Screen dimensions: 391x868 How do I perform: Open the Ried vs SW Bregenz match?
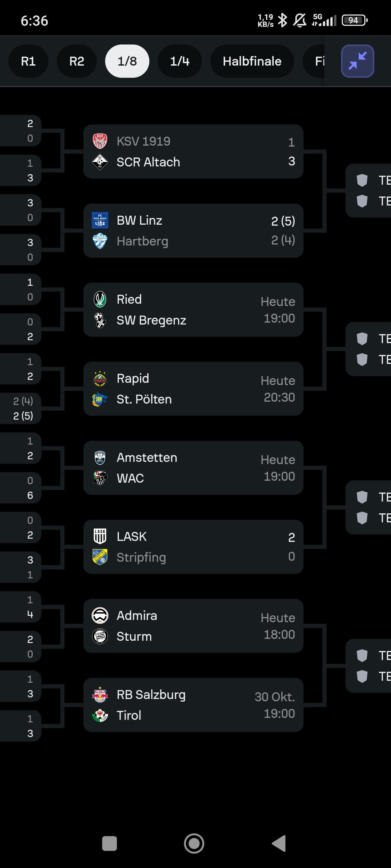pyautogui.click(x=193, y=310)
